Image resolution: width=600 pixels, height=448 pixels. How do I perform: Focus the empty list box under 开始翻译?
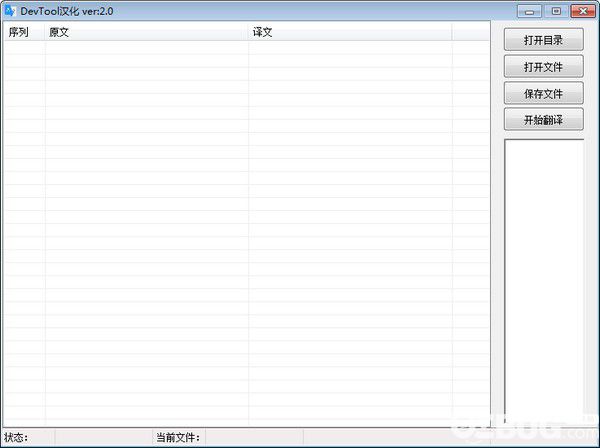(544, 281)
